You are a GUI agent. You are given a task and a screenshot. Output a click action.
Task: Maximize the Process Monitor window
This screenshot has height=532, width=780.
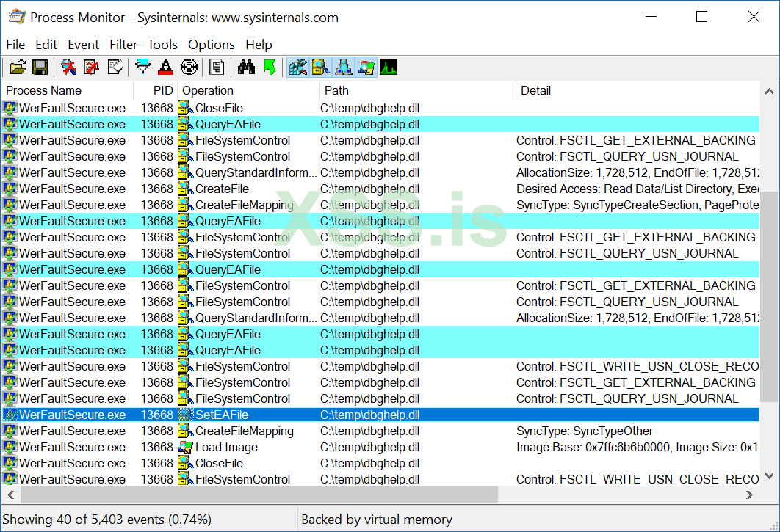click(x=701, y=17)
